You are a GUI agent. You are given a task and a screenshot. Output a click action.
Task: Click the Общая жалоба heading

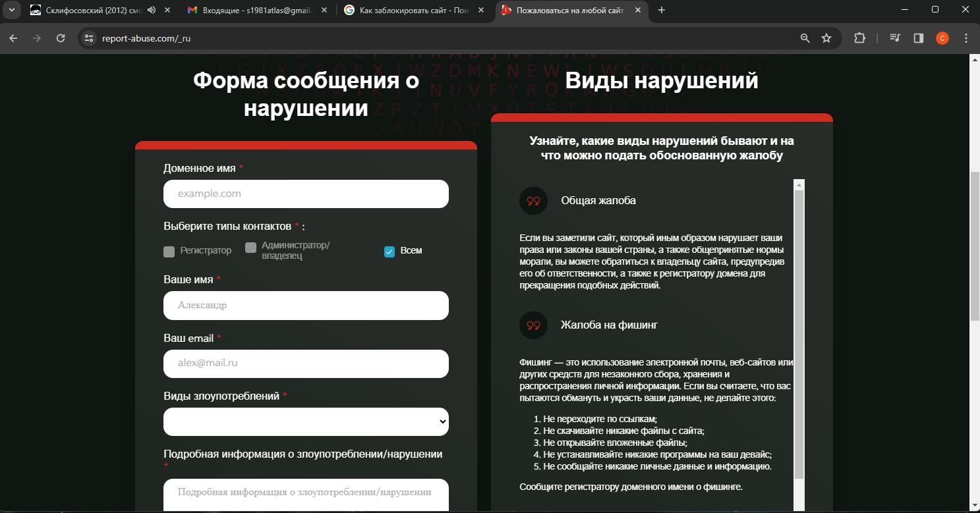point(598,200)
